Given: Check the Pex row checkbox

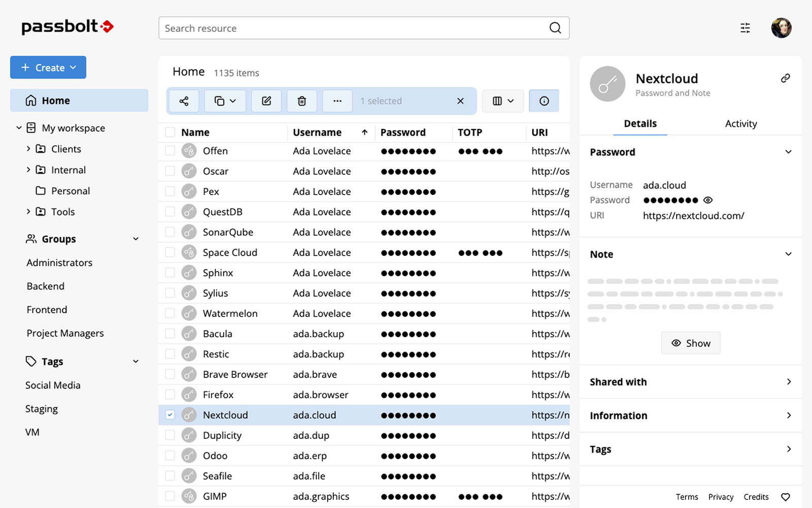Looking at the screenshot, I should 170,191.
